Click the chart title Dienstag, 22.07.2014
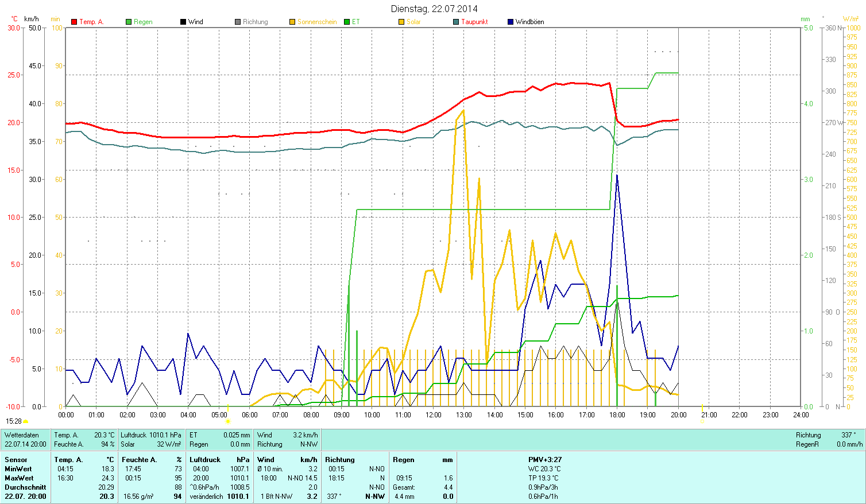Image resolution: width=866 pixels, height=504 pixels. 434,9
